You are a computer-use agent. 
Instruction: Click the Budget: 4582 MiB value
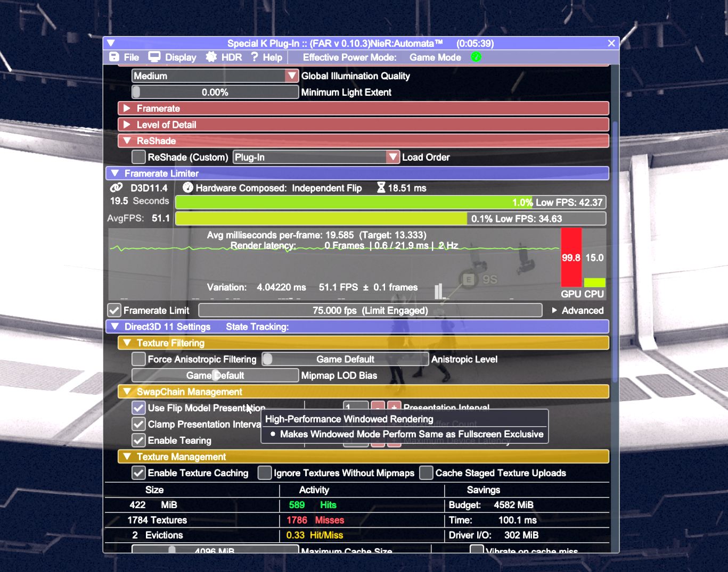[x=491, y=505]
